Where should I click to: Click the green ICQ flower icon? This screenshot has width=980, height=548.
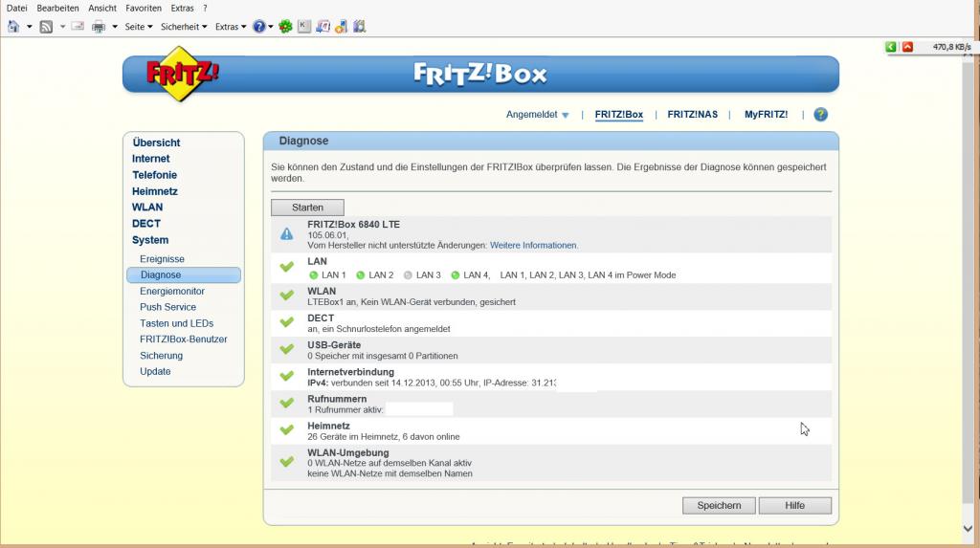point(285,27)
